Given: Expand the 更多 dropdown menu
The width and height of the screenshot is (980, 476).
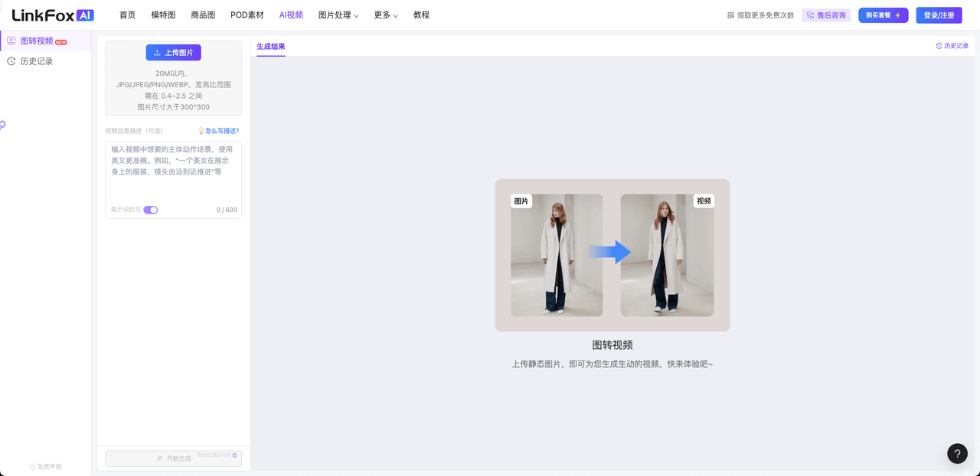Looking at the screenshot, I should coord(386,15).
